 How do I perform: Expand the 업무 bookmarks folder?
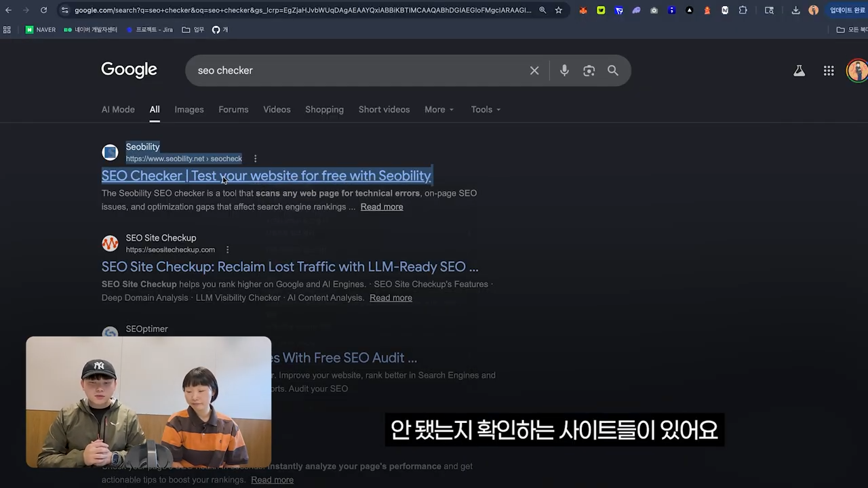[x=193, y=30]
